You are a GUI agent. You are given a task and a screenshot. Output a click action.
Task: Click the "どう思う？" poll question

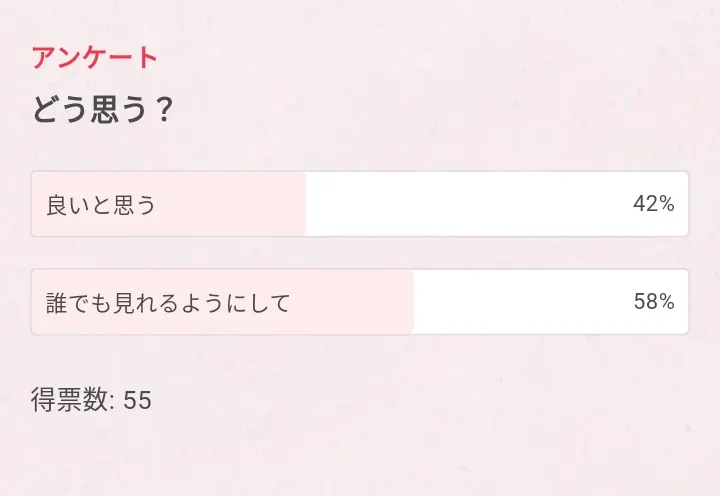tap(103, 109)
